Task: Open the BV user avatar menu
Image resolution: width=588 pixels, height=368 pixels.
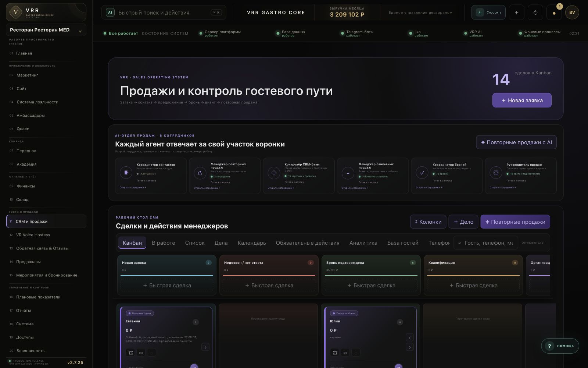Action: pyautogui.click(x=572, y=13)
